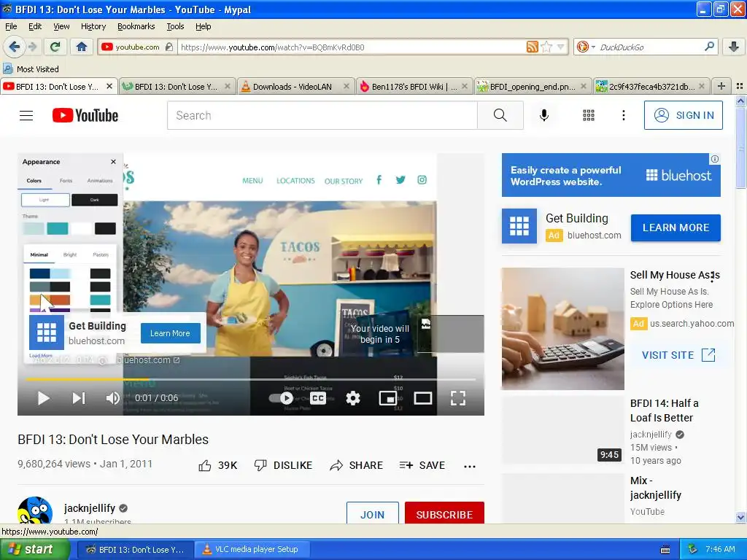This screenshot has height=560, width=747.
Task: Toggle closed captions CC button
Action: pyautogui.click(x=318, y=398)
